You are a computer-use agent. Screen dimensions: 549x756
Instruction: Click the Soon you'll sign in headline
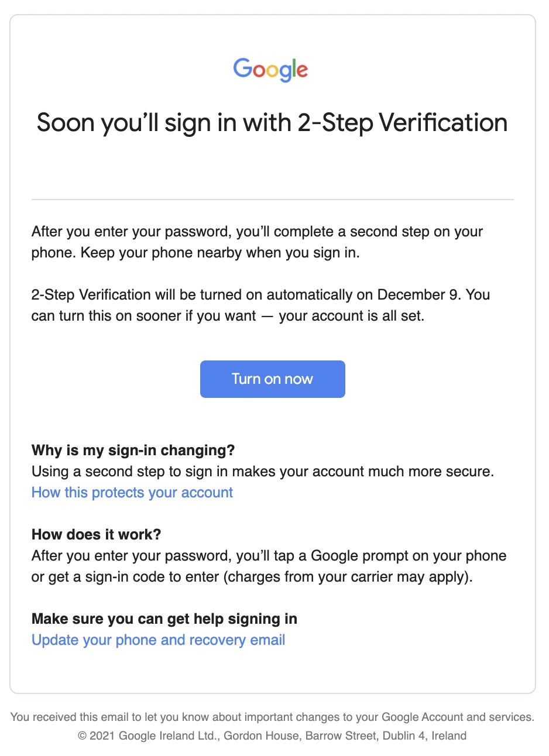[272, 123]
